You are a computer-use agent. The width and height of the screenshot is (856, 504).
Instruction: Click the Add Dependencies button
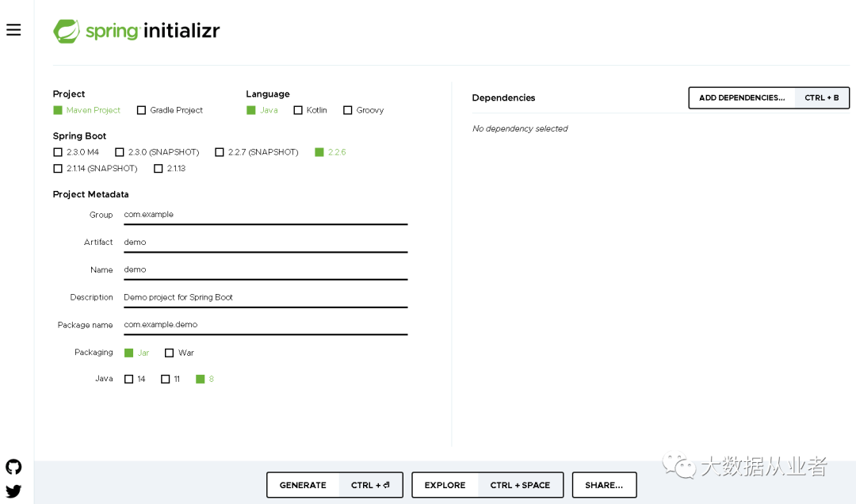769,97
